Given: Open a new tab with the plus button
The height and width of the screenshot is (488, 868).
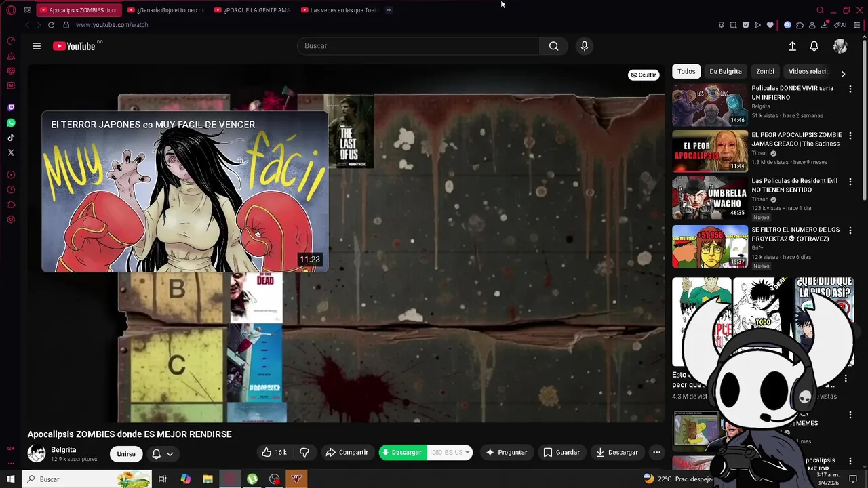Looking at the screenshot, I should click(x=389, y=10).
